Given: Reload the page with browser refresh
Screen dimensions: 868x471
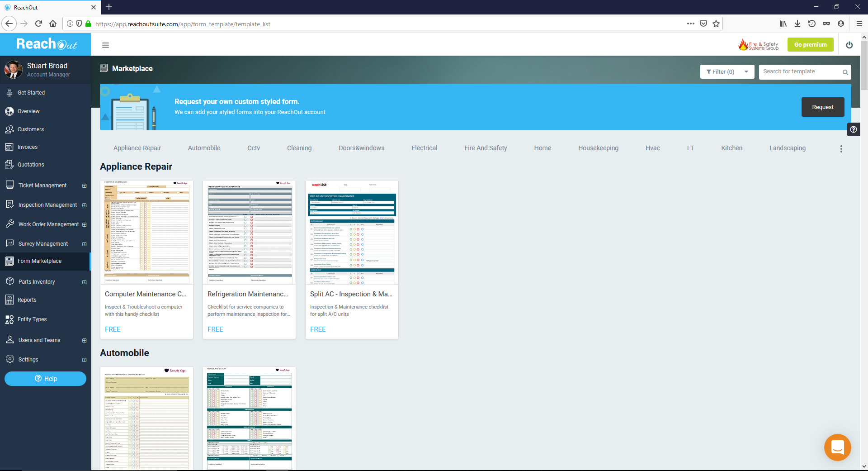Looking at the screenshot, I should (38, 24).
